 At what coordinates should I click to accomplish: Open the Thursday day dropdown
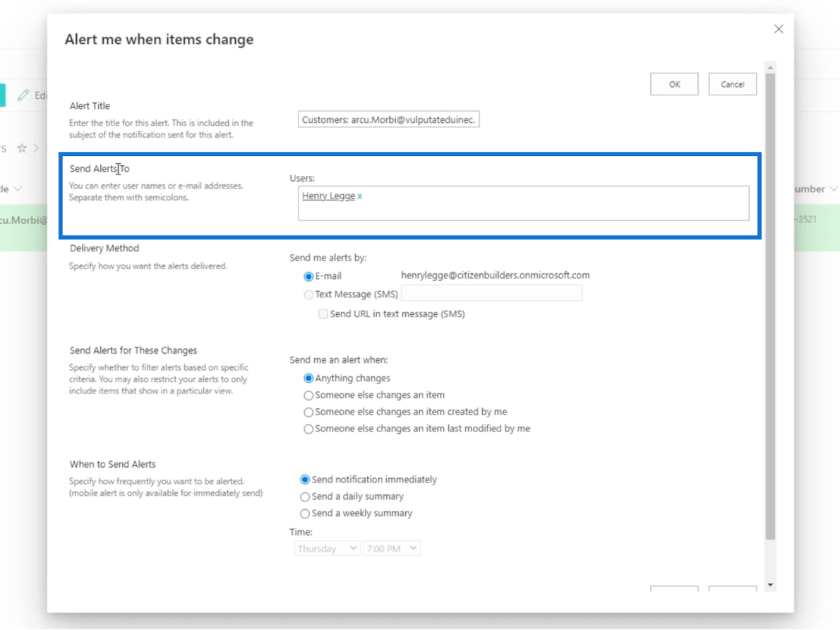click(x=327, y=549)
